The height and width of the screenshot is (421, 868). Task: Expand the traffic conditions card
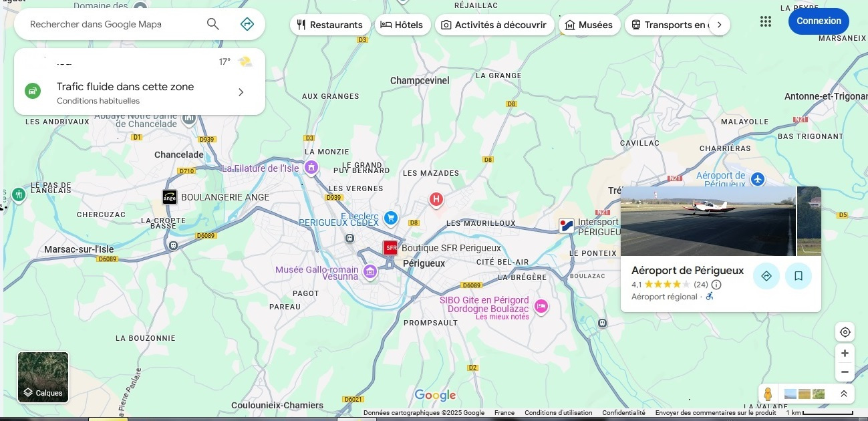[x=241, y=92]
